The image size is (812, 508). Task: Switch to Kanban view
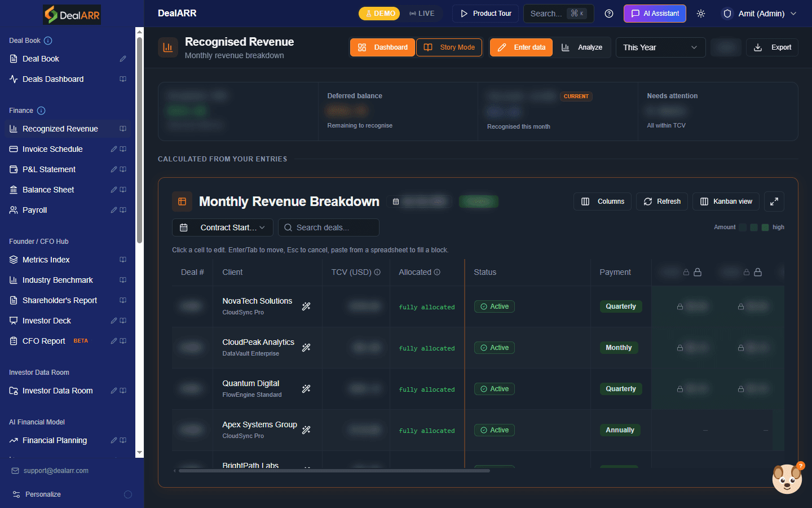[726, 202]
